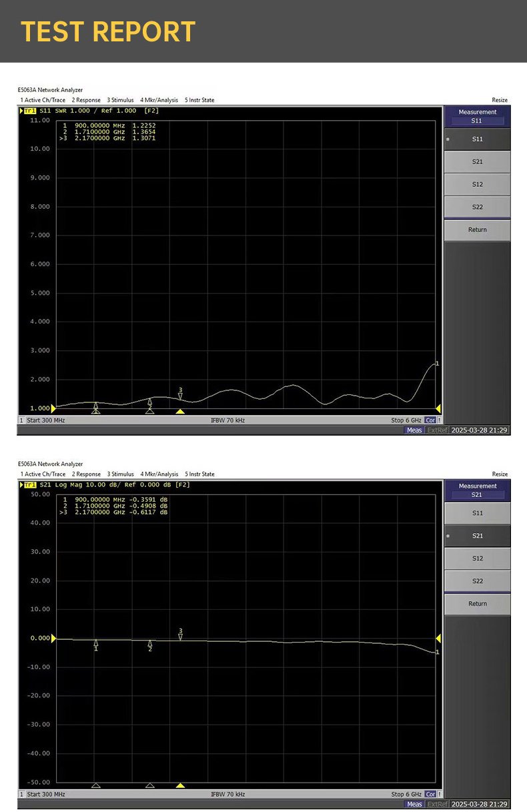Image resolution: width=527 pixels, height=812 pixels.
Task: Open the 3 Stimulus menu in the Log Mag window
Action: (x=120, y=474)
